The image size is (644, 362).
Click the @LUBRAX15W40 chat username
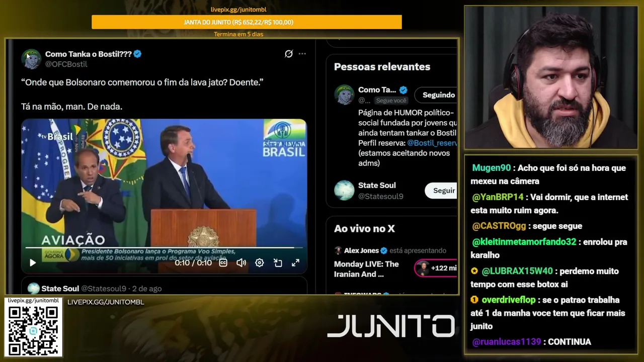click(517, 271)
